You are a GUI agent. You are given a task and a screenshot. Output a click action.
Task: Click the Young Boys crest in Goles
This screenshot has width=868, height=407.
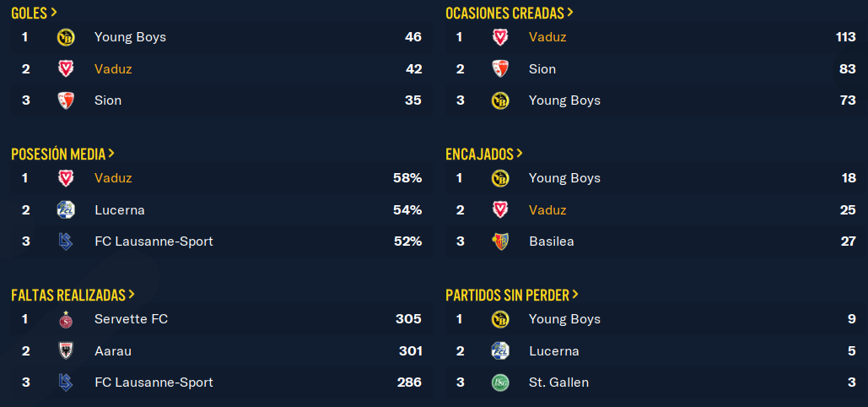coord(66,37)
